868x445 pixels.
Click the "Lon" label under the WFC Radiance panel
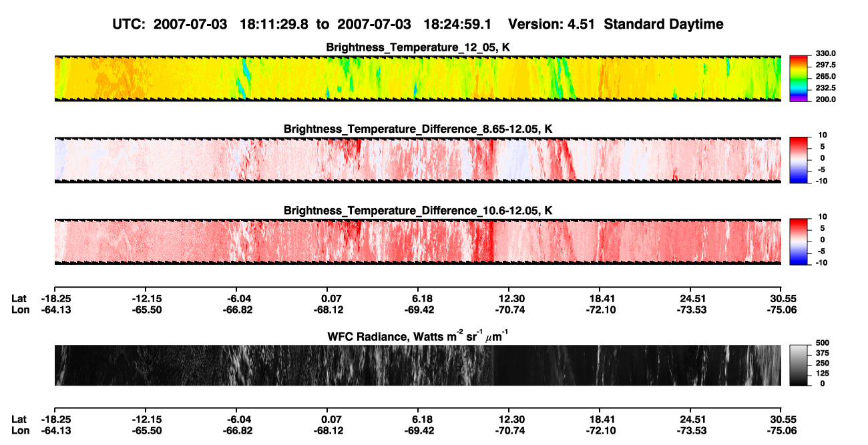(20, 430)
